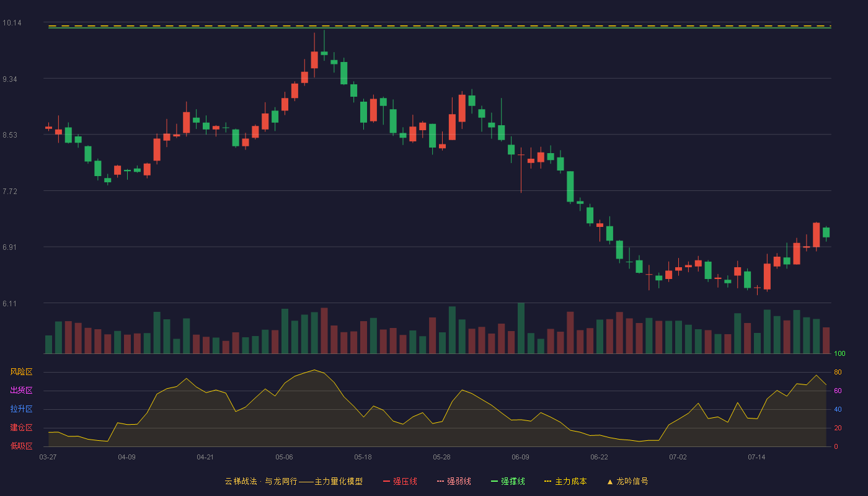Click the 06-22 date label
This screenshot has height=496, width=868.
click(599, 457)
